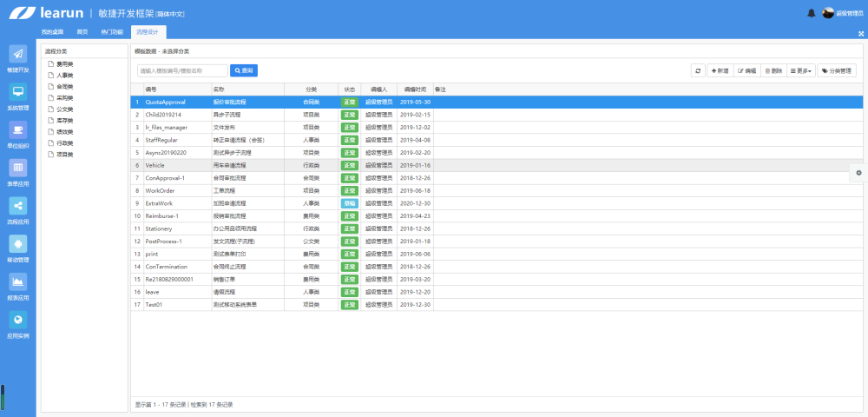This screenshot has width=868, height=417.
Task: Sort by the 分类 column header
Action: pos(311,89)
